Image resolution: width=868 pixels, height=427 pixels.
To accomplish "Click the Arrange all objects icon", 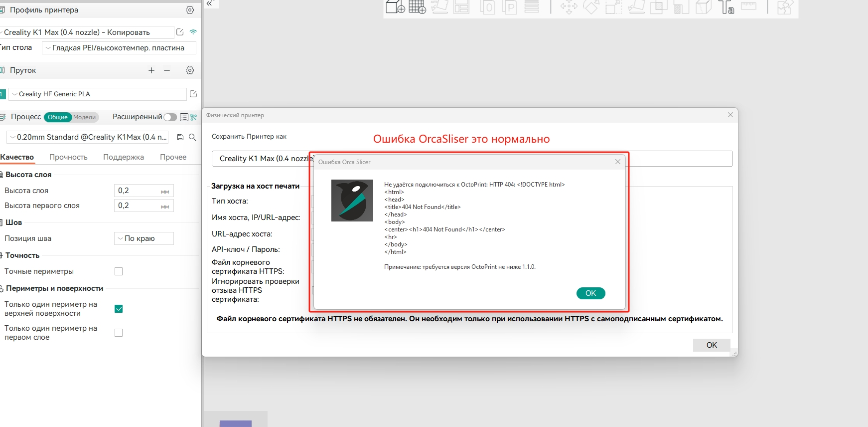I will (461, 6).
